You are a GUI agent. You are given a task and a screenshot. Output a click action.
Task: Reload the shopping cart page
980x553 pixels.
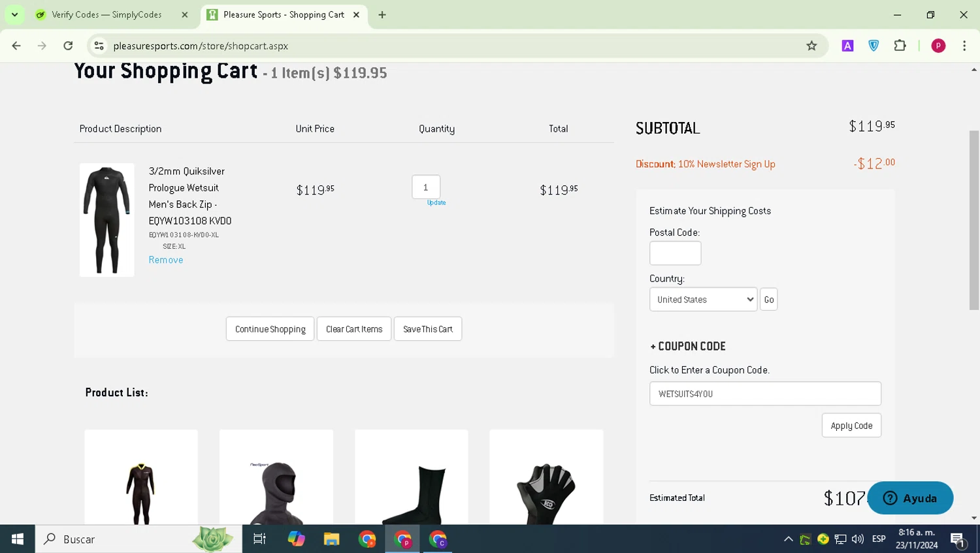[68, 46]
